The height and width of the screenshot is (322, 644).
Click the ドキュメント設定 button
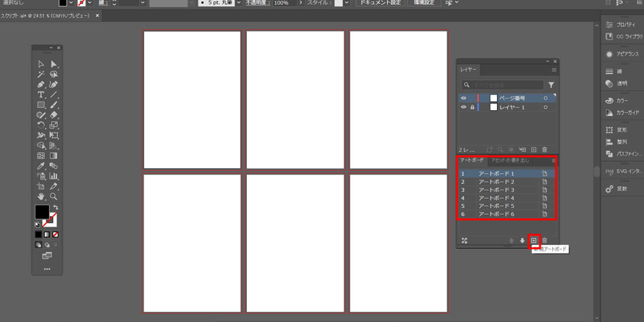click(378, 3)
